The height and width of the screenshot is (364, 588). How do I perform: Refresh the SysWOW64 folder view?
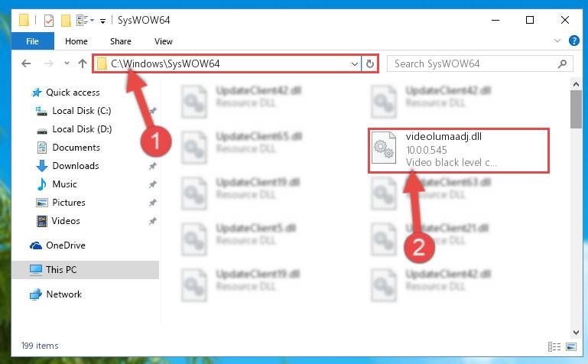coord(370,63)
